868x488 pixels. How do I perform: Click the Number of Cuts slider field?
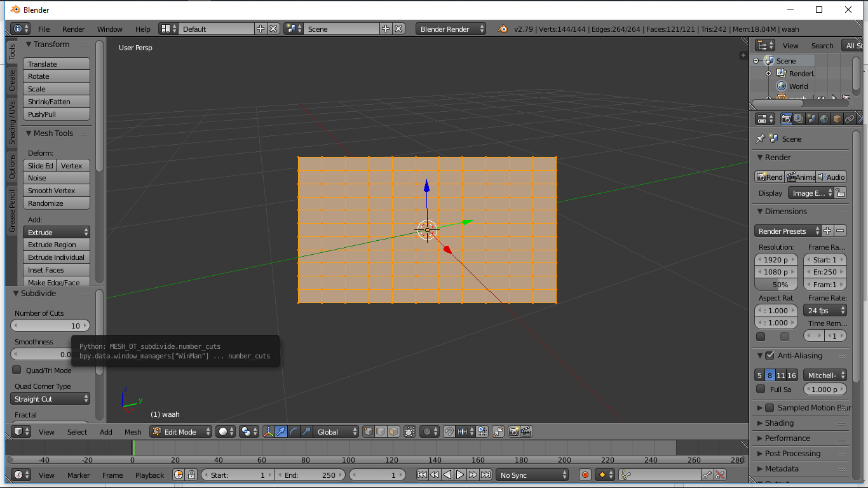click(x=50, y=325)
